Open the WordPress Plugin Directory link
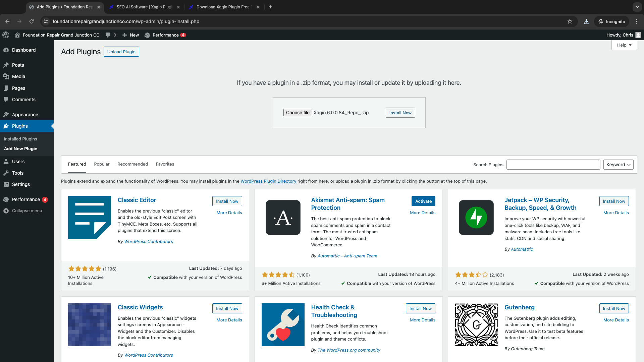Screen dimensions: 644x362 click(268, 181)
